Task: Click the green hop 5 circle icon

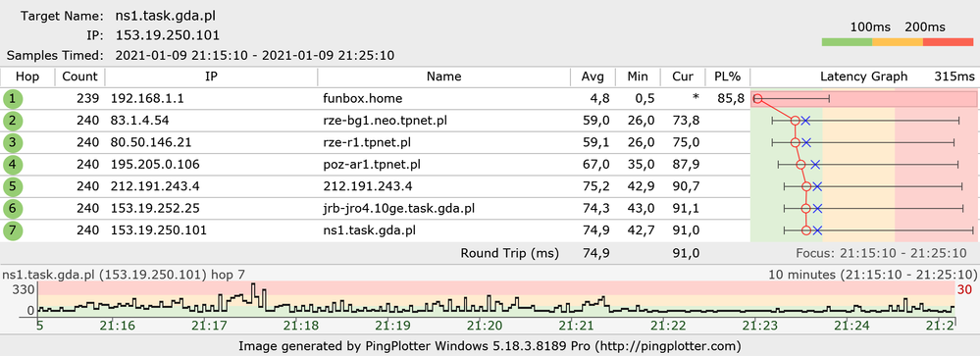Action: 13,186
